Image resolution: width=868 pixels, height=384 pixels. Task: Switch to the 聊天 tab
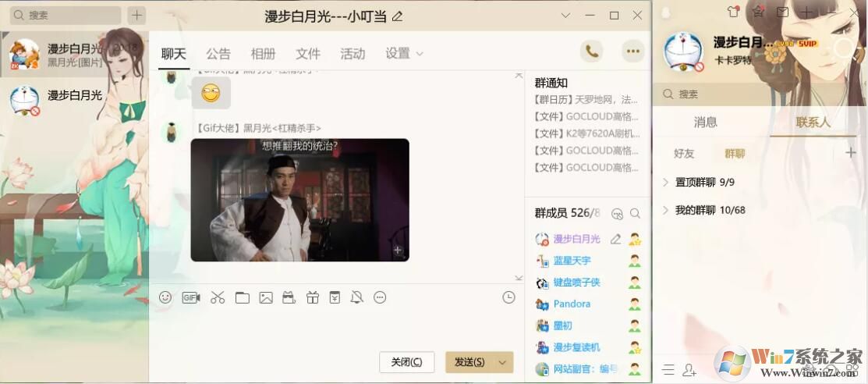[x=174, y=54]
